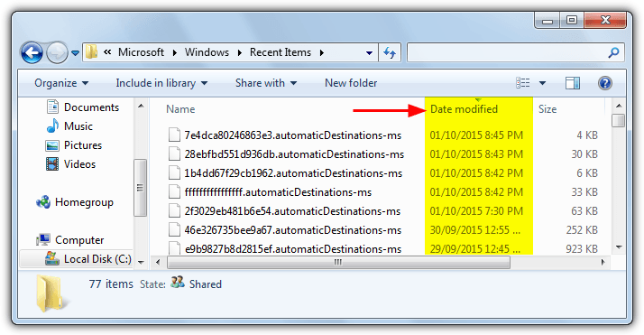Image resolution: width=644 pixels, height=335 pixels.
Task: Click the horizontal scrollbar right arrow
Action: click(603, 262)
